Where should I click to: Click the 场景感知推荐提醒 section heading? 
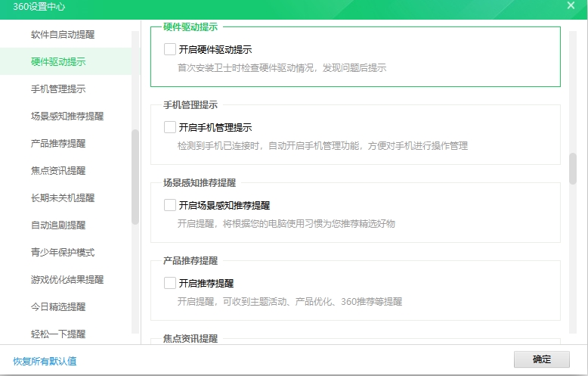[x=200, y=183]
